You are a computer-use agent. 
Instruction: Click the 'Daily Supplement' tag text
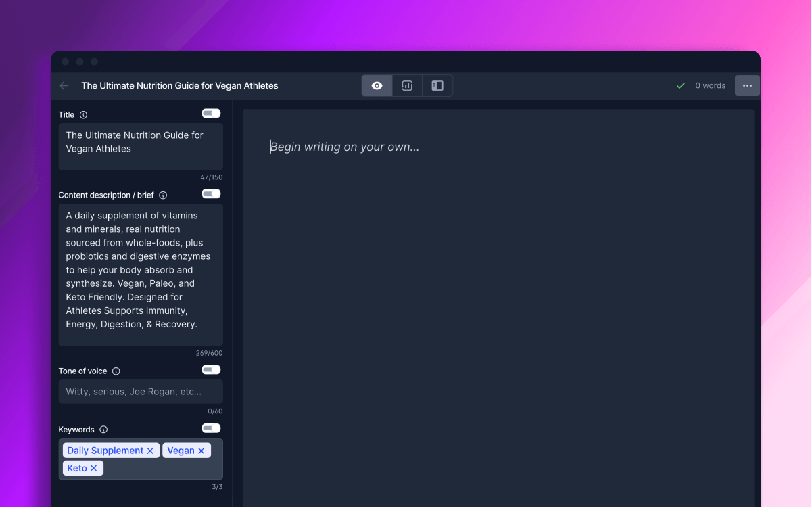pyautogui.click(x=105, y=451)
